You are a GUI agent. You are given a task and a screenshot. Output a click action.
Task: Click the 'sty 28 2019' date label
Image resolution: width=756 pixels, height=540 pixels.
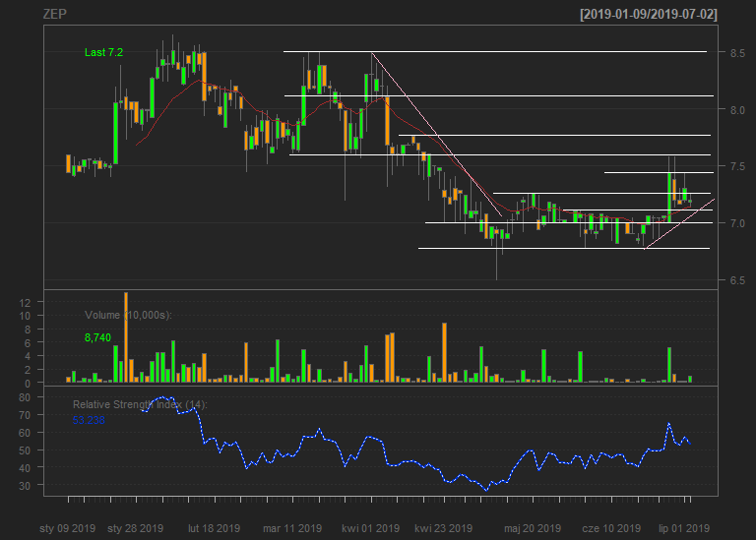tap(136, 528)
